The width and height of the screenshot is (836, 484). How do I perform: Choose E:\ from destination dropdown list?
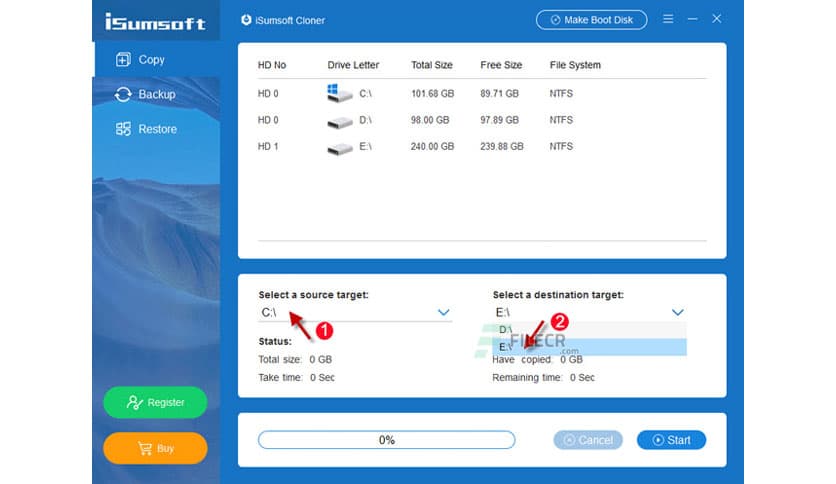[589, 347]
